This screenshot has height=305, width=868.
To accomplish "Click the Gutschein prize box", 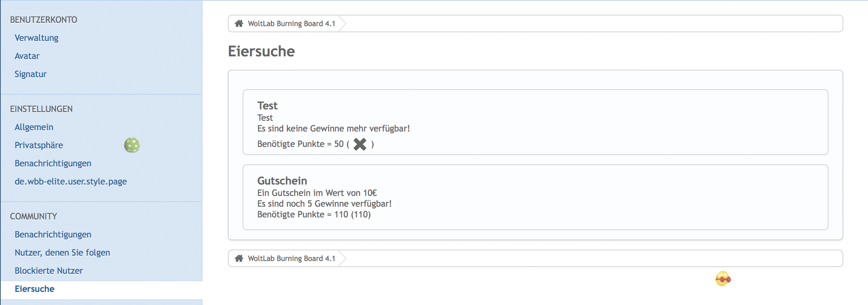I will [535, 197].
